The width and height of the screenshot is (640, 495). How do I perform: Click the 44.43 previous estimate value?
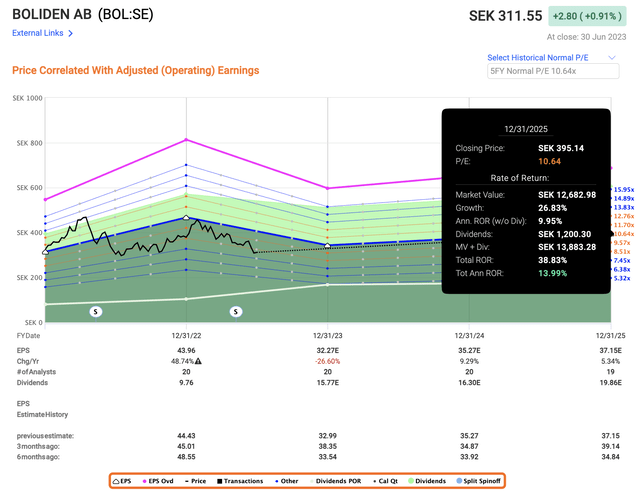(x=186, y=436)
